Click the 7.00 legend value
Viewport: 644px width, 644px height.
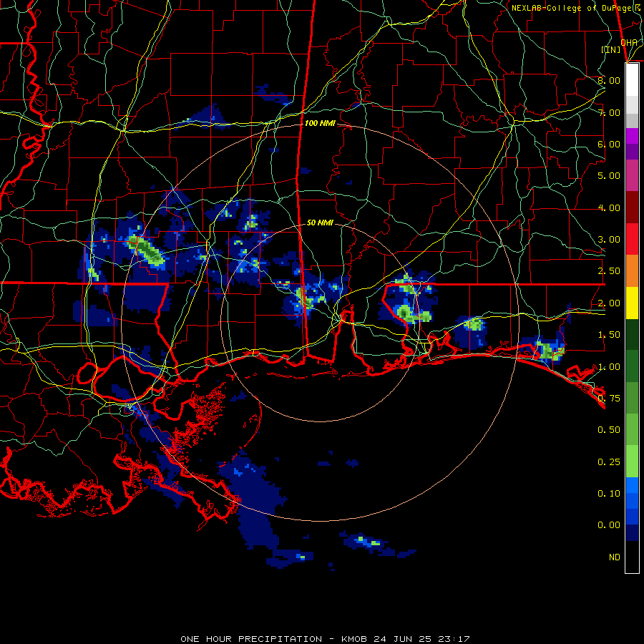click(609, 112)
